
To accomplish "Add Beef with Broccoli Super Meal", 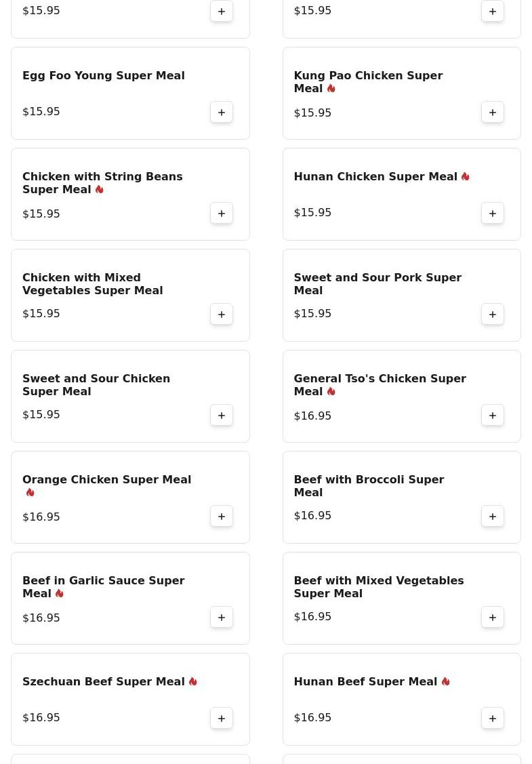I will pyautogui.click(x=493, y=516).
